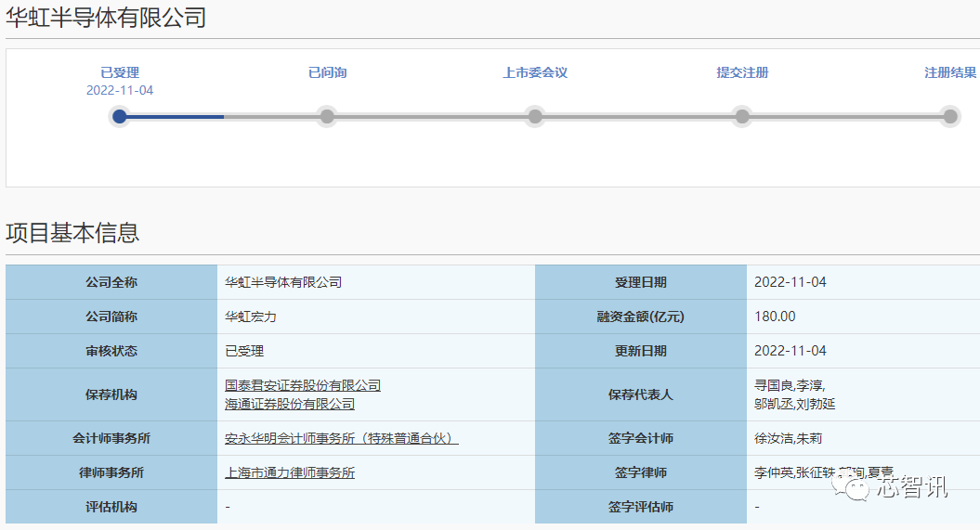
Task: Click the 公司简称 value 华虹宏力
Action: 251,317
